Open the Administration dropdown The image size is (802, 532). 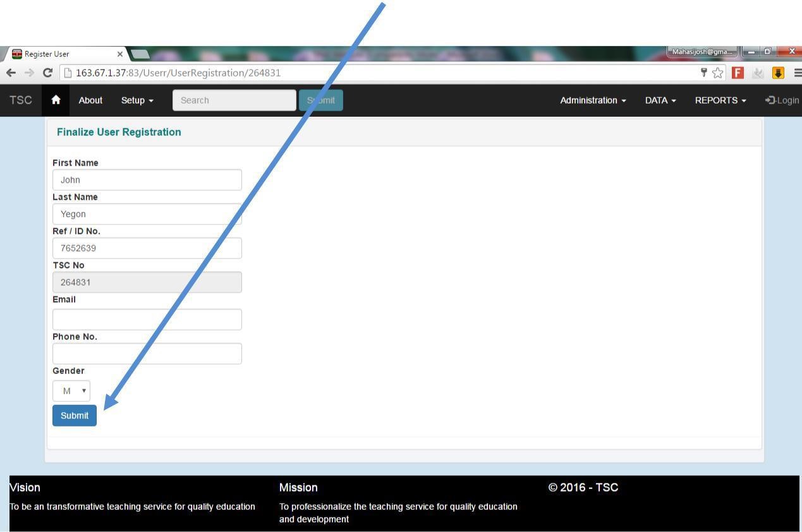[593, 100]
